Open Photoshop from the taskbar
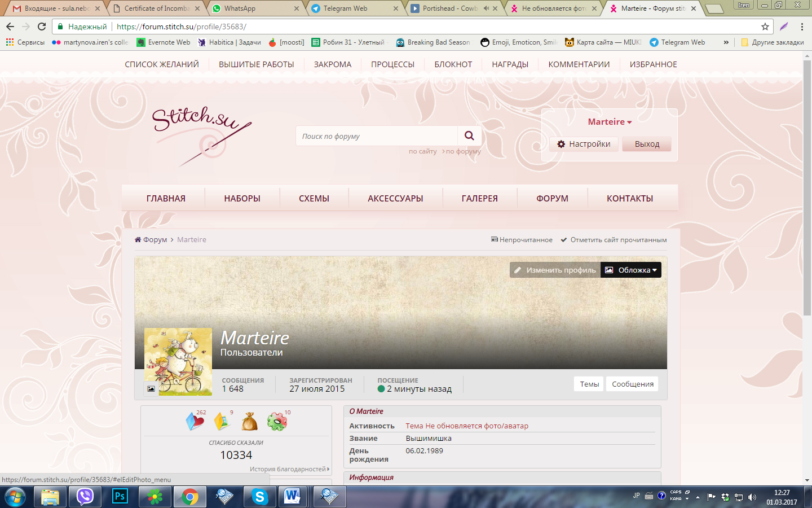This screenshot has width=812, height=508. pos(120,497)
